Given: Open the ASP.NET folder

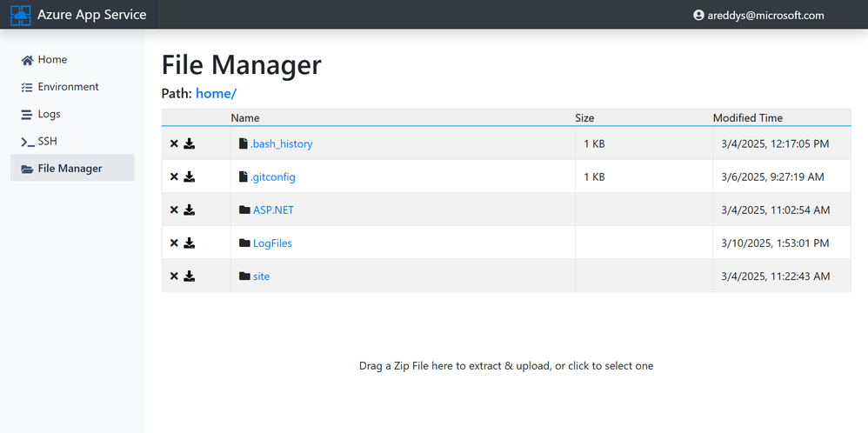Looking at the screenshot, I should coord(273,210).
